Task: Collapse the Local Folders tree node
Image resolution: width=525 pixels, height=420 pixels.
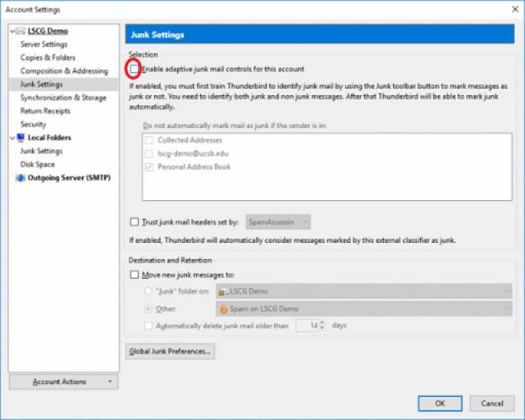Action: [12, 138]
